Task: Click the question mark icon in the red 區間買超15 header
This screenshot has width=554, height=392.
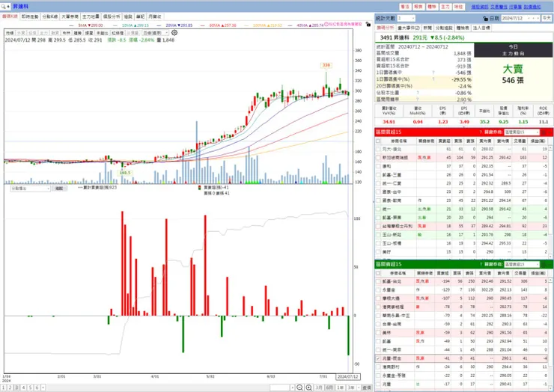Action: coord(481,132)
